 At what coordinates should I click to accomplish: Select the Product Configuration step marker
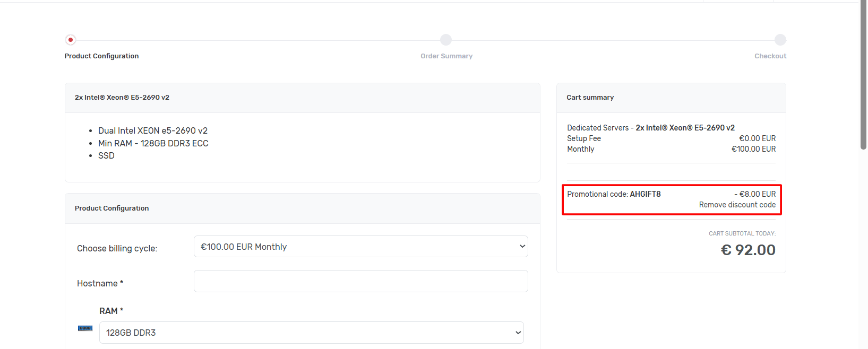pos(70,40)
